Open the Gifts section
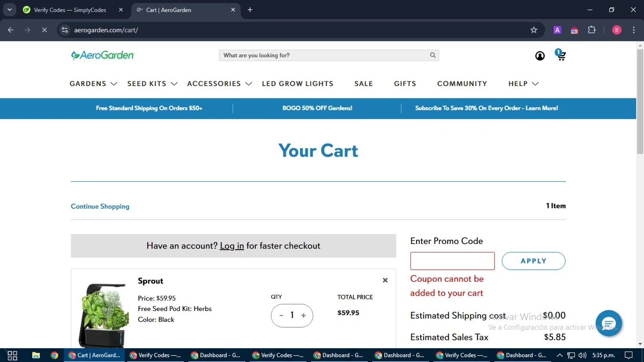This screenshot has height=362, width=644. point(405,84)
